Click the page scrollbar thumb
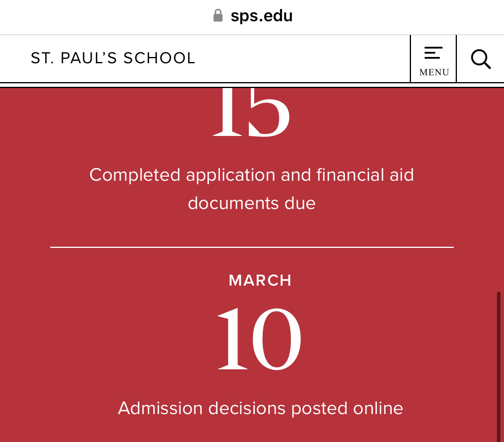This screenshot has width=504, height=442. pyautogui.click(x=499, y=365)
